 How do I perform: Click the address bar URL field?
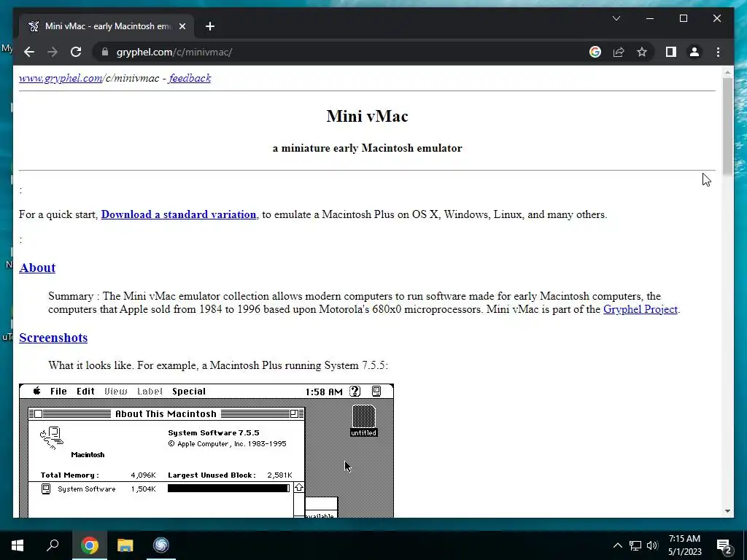343,52
